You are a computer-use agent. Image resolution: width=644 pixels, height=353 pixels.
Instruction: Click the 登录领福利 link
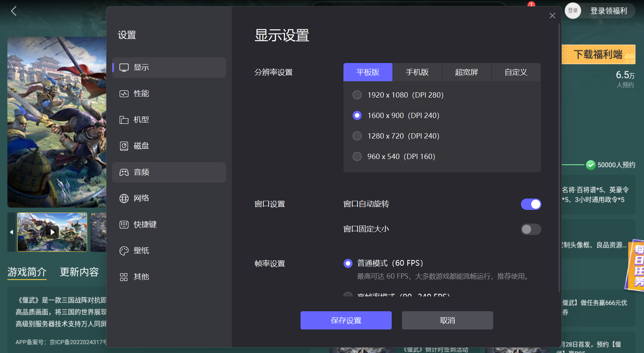(609, 11)
